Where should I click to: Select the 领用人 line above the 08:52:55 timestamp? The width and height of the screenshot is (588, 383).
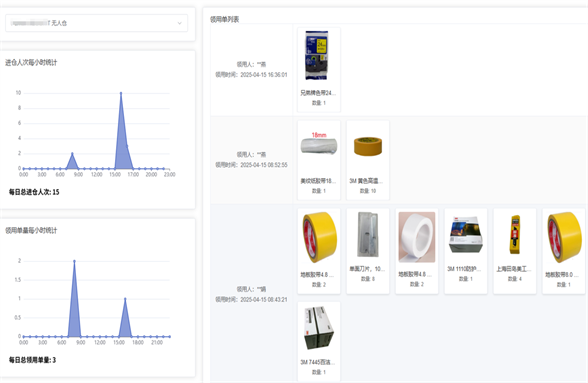[x=251, y=154]
